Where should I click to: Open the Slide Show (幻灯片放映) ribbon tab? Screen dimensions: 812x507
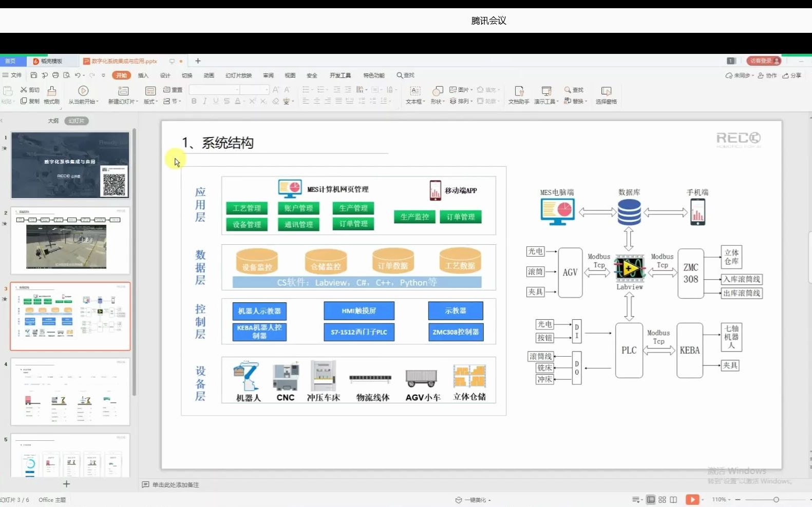click(x=239, y=75)
